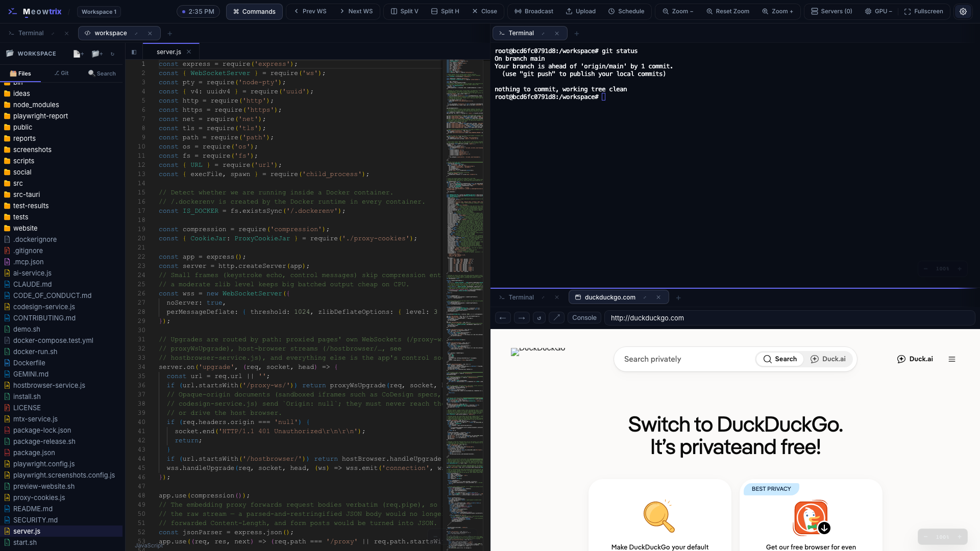Screen dimensions: 980x551
Task: Add new tab next to workspace tab
Action: pyautogui.click(x=170, y=33)
